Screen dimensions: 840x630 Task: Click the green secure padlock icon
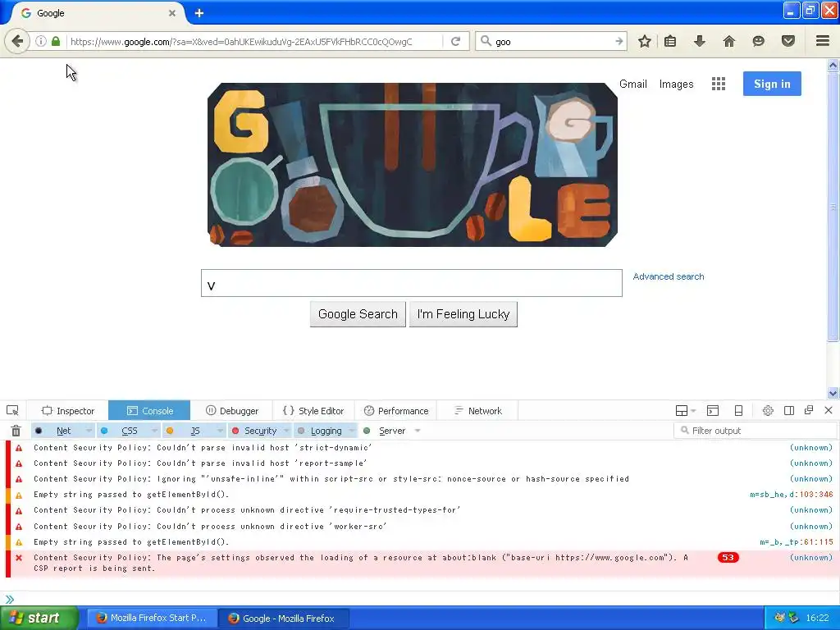point(56,41)
